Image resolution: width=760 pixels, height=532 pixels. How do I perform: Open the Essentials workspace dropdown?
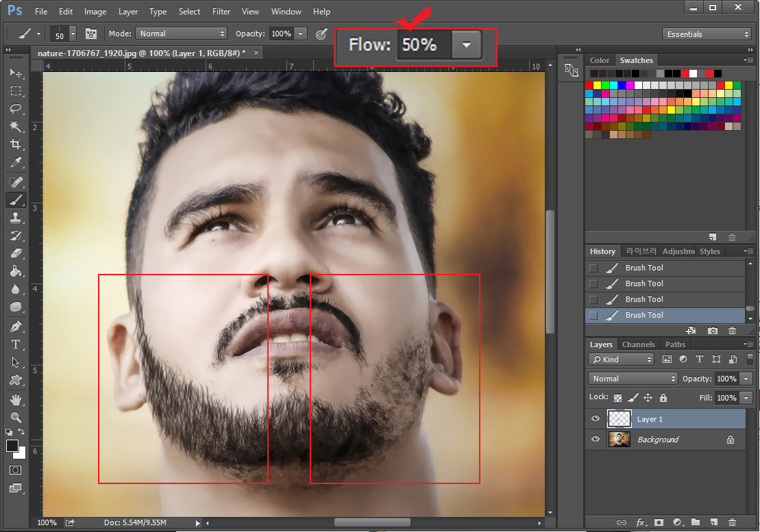click(707, 34)
